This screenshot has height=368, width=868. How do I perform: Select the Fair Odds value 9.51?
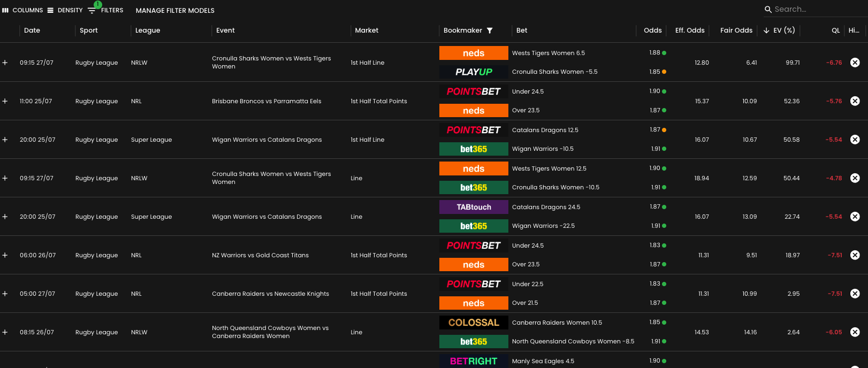(x=751, y=255)
